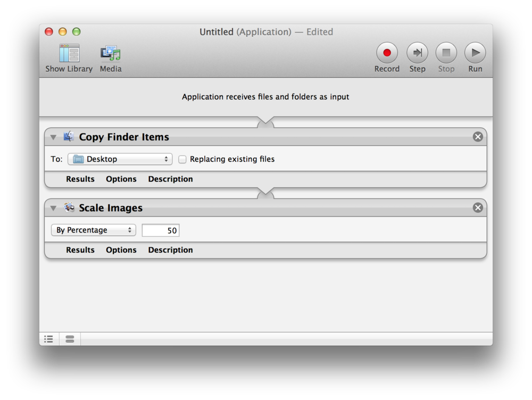Viewport: 532px width, 400px height.
Task: Open the Desktop destination dropdown
Action: coord(120,159)
